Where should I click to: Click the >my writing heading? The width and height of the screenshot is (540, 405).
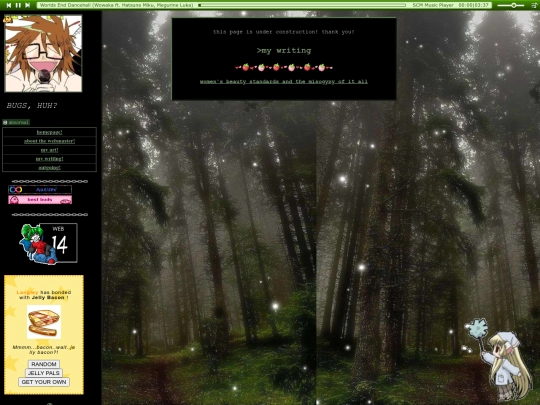(284, 51)
